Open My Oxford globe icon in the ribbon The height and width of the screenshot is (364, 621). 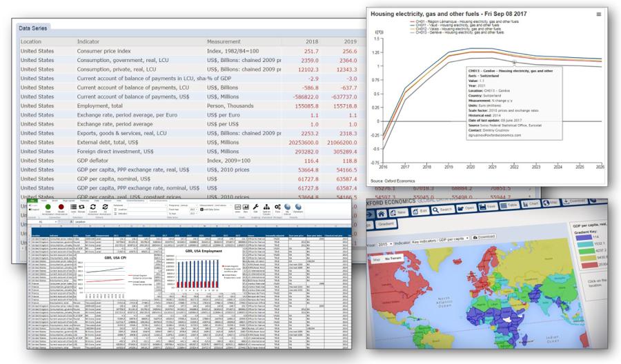287,207
